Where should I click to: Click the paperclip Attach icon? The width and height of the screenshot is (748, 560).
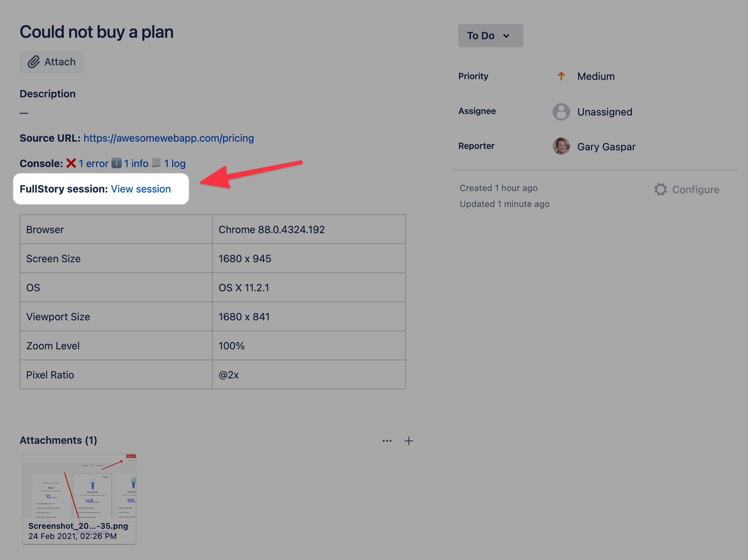click(x=34, y=62)
